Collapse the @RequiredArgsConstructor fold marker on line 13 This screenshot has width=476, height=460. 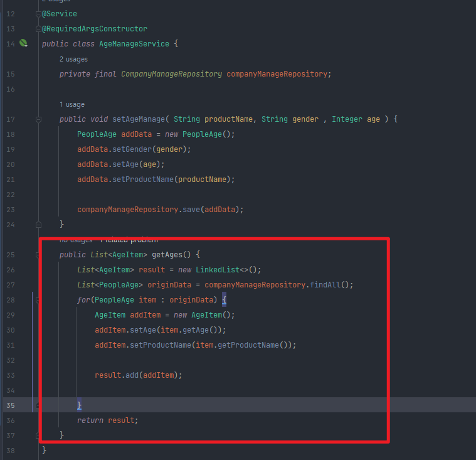38,29
